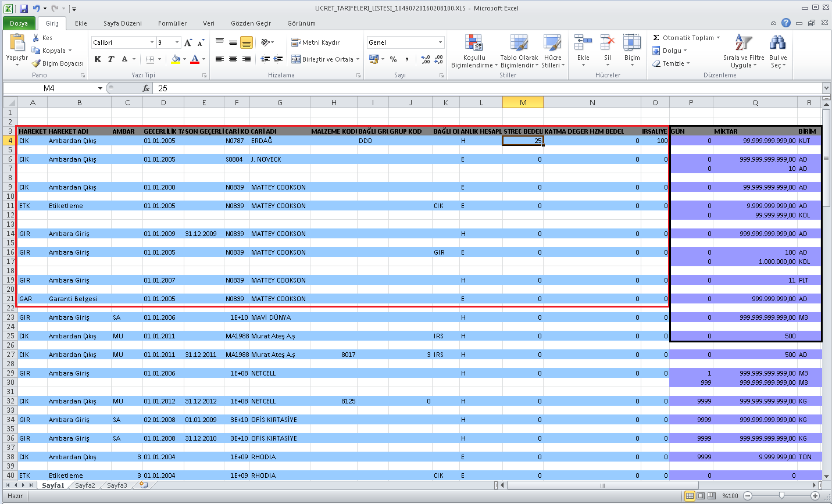
Task: Select column header M
Action: point(523,102)
